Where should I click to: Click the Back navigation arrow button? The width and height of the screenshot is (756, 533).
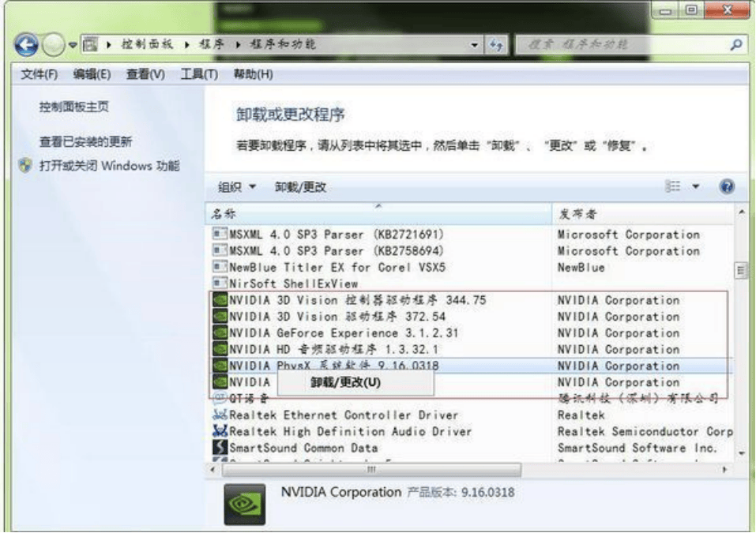pyautogui.click(x=27, y=45)
